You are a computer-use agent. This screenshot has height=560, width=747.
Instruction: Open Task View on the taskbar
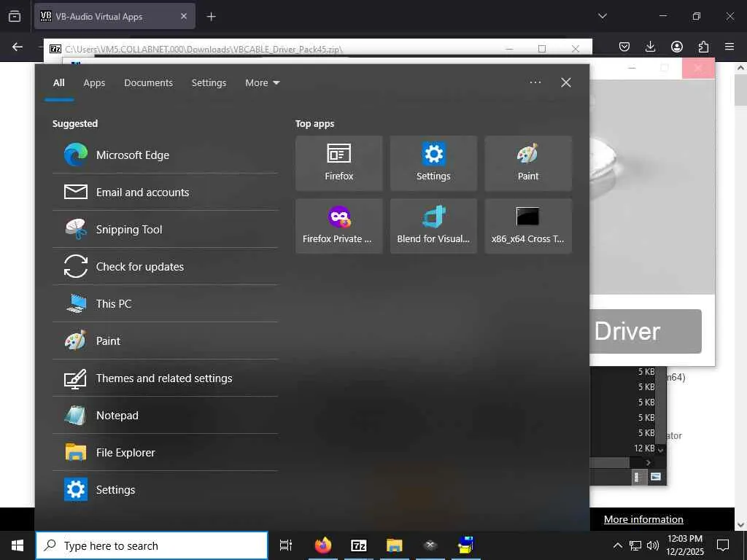pos(286,545)
